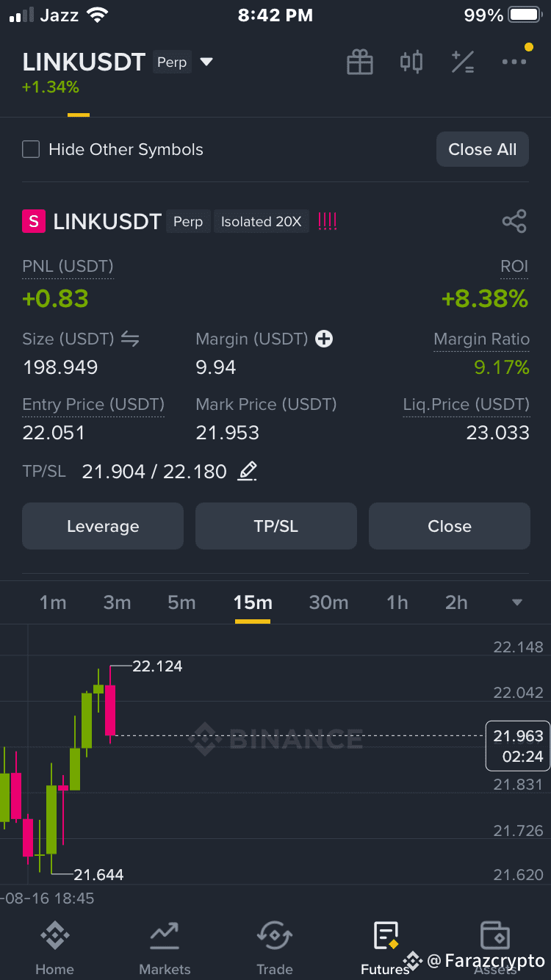Tap the Margin Ratio label
This screenshot has height=980, width=551.
(x=481, y=339)
